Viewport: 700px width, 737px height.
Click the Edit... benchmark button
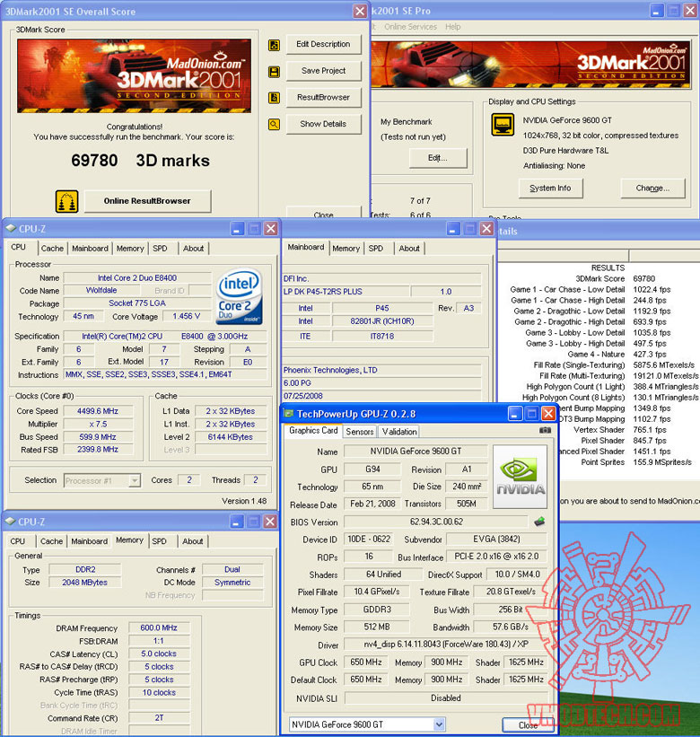[x=438, y=158]
